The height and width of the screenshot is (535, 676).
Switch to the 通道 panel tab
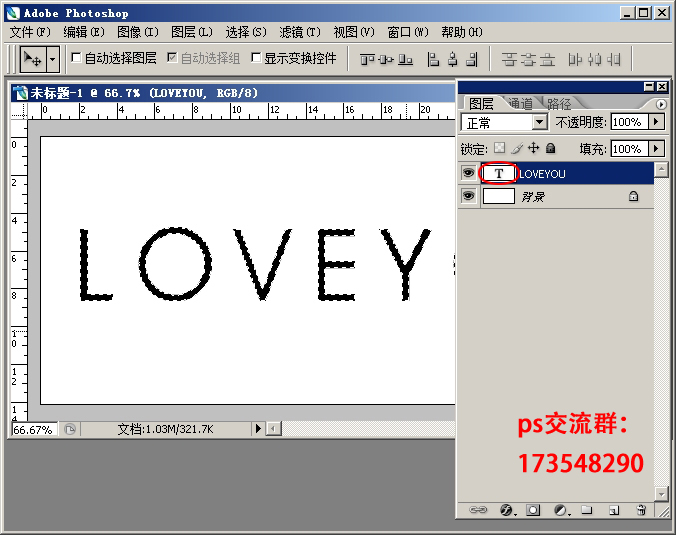[520, 103]
